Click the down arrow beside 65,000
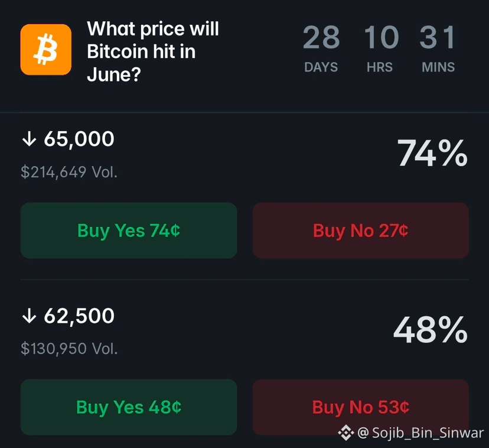 tap(30, 139)
